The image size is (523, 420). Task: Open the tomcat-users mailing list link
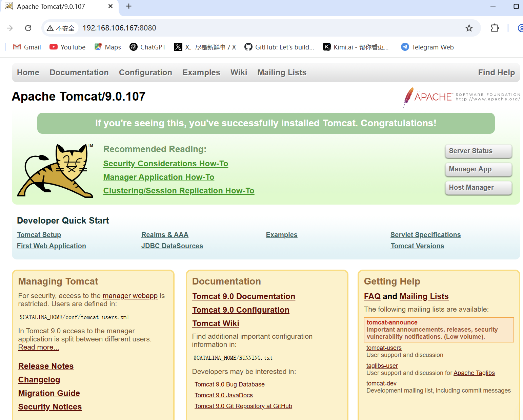click(x=384, y=348)
